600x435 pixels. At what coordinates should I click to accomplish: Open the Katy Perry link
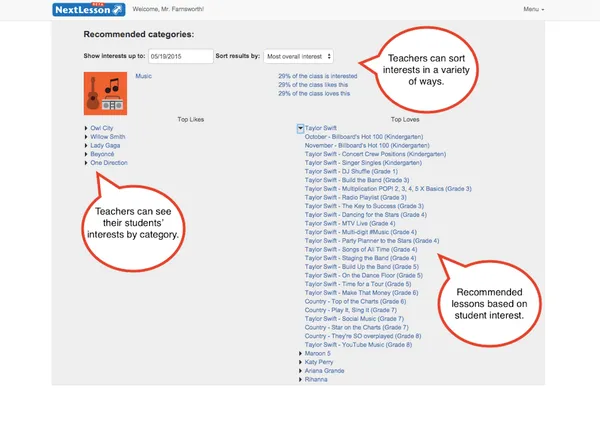point(319,362)
